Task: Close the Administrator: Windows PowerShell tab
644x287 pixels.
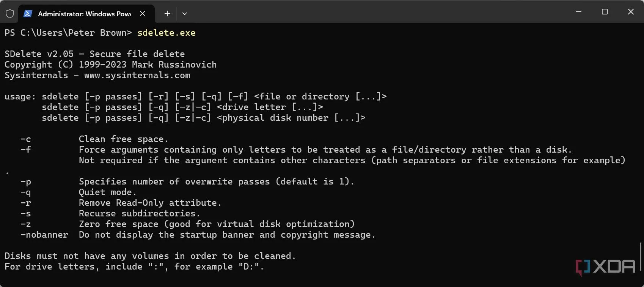Action: click(x=143, y=14)
